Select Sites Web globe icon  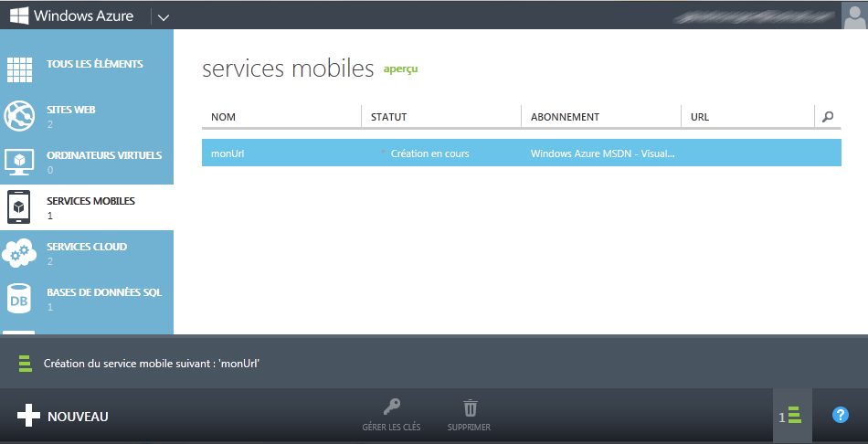[19, 116]
